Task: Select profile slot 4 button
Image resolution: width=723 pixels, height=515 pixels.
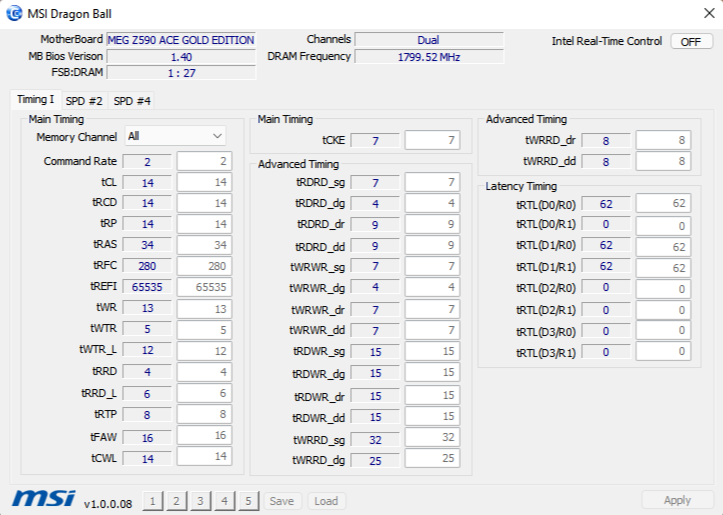Action: click(225, 501)
